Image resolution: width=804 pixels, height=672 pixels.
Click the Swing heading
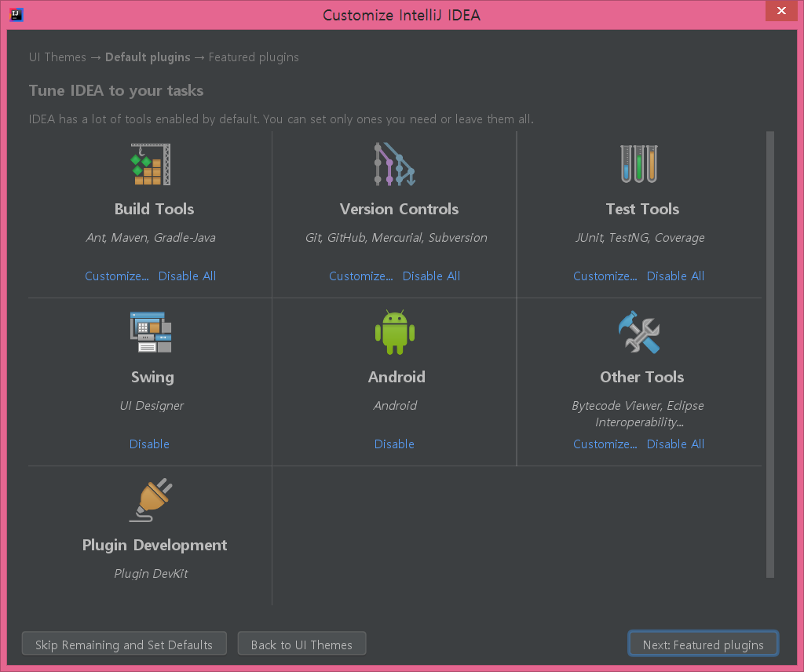(152, 378)
